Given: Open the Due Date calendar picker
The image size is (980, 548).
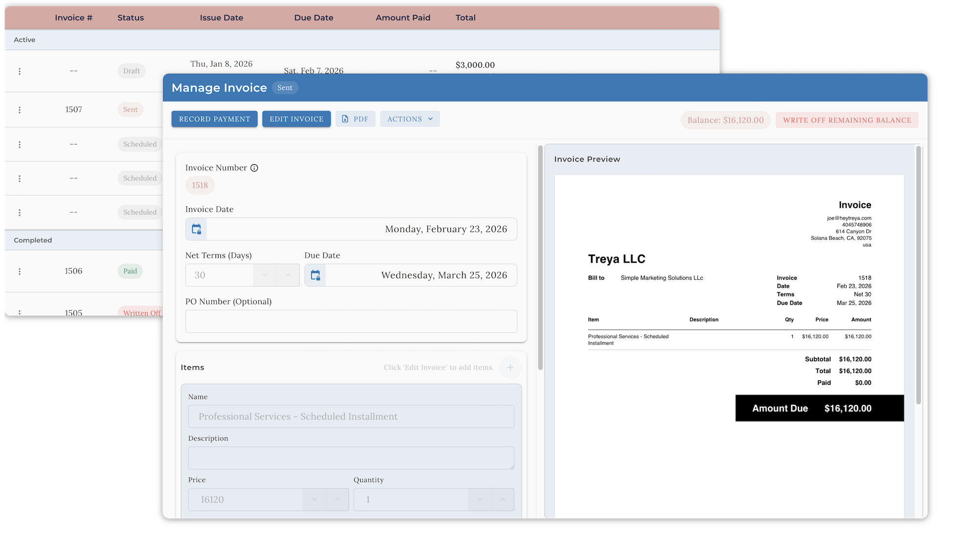Looking at the screenshot, I should (315, 275).
